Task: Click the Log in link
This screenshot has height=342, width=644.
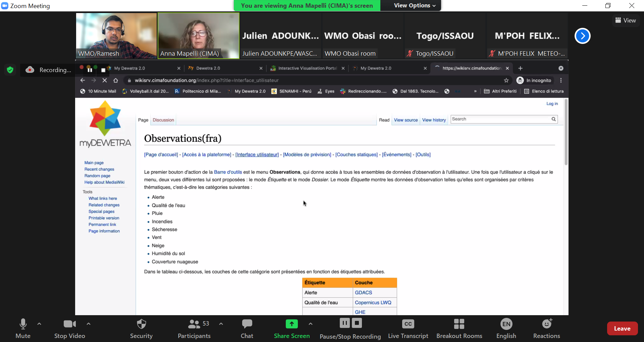Action: [552, 104]
